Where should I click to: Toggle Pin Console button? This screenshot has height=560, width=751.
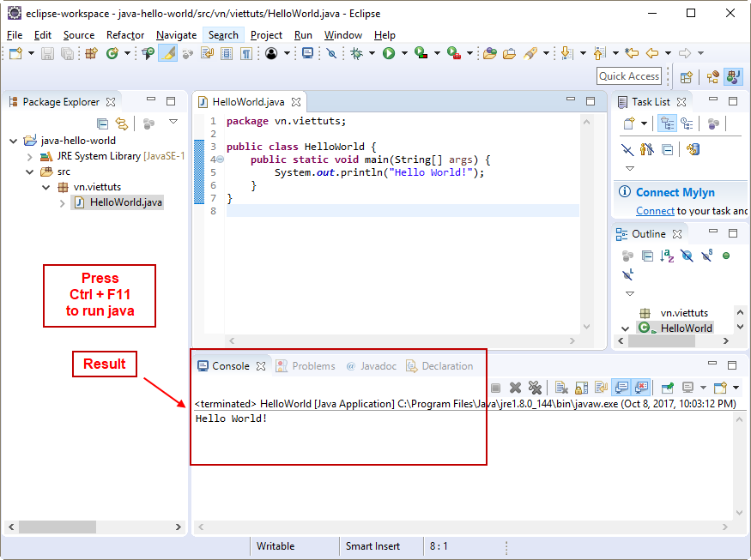click(x=667, y=388)
